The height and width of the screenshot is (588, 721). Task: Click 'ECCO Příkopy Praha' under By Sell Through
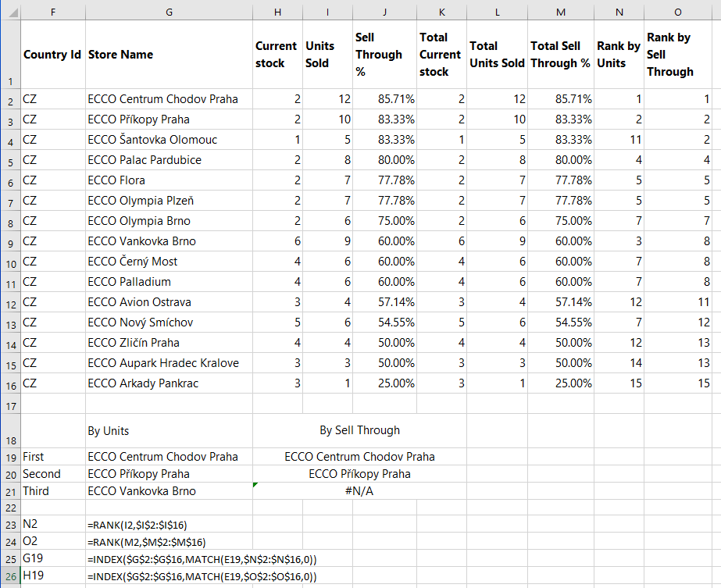[359, 474]
